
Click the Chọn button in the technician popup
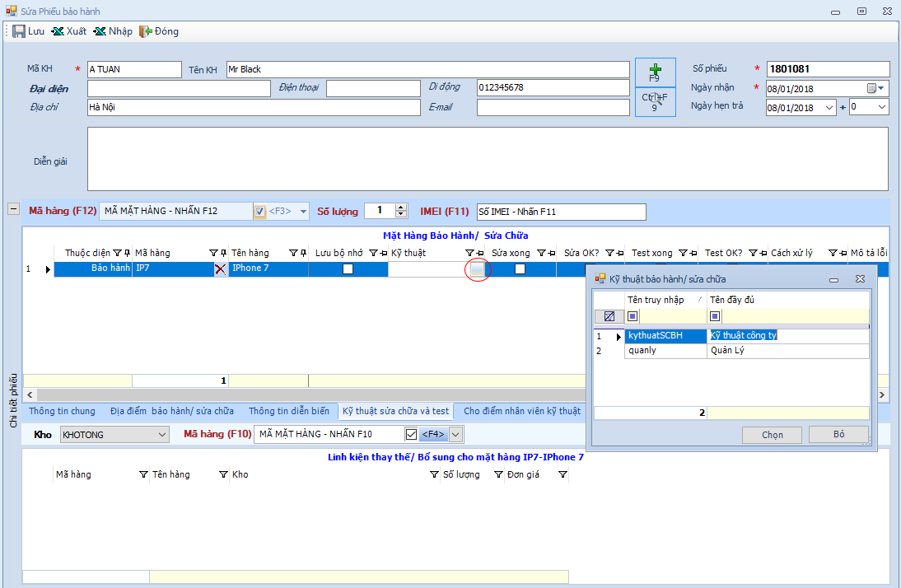pos(773,435)
